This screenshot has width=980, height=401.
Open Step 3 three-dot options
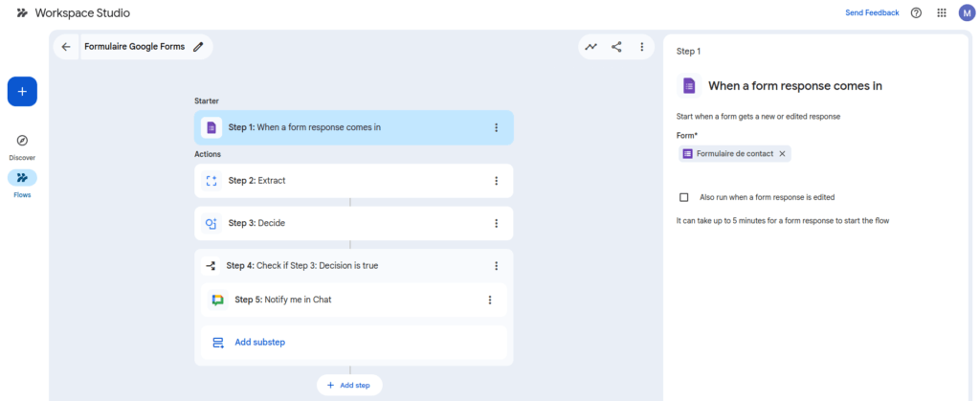coord(497,223)
